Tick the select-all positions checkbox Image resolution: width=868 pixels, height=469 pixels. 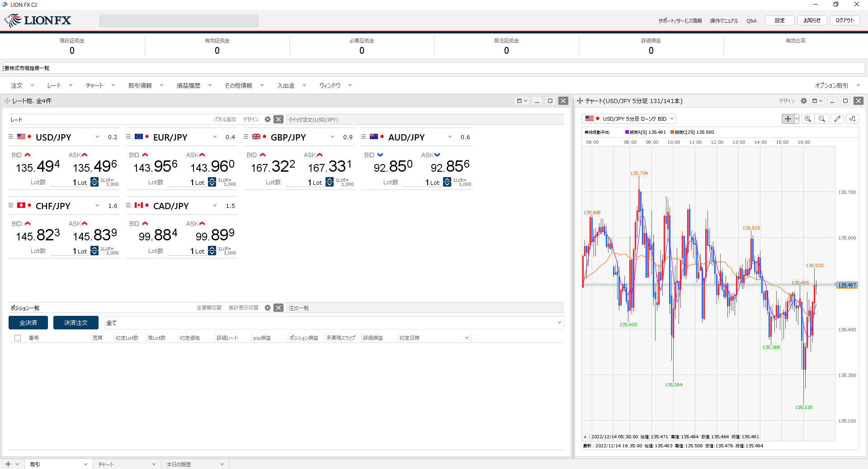click(18, 338)
